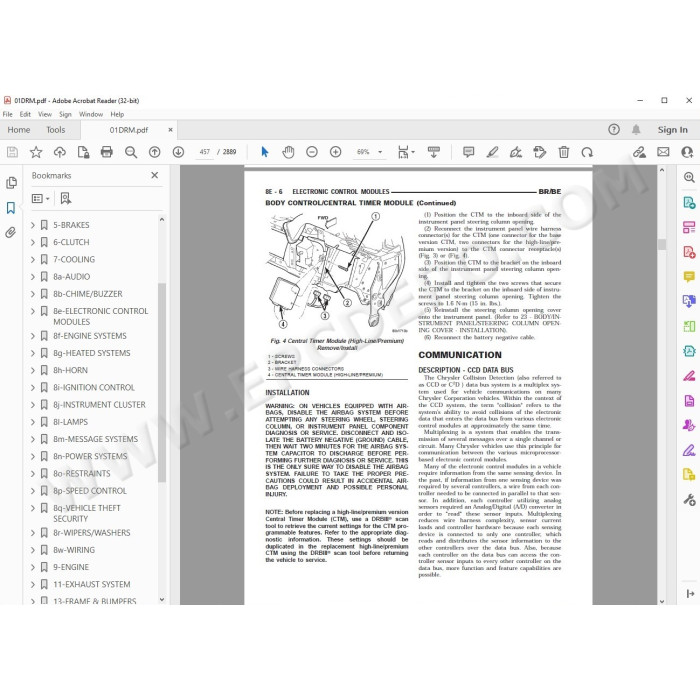Click the document vertical scrollbar thumb
700x700 pixels.
662,244
